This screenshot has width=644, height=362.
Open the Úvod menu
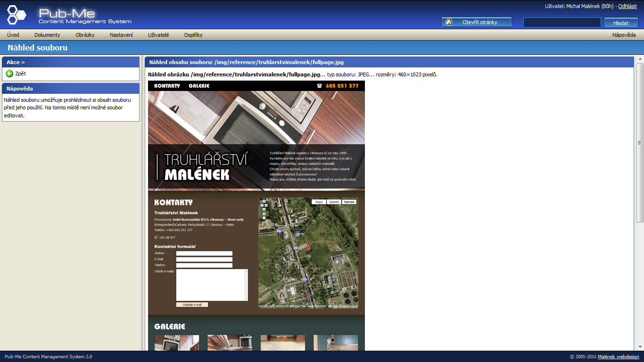click(x=13, y=35)
